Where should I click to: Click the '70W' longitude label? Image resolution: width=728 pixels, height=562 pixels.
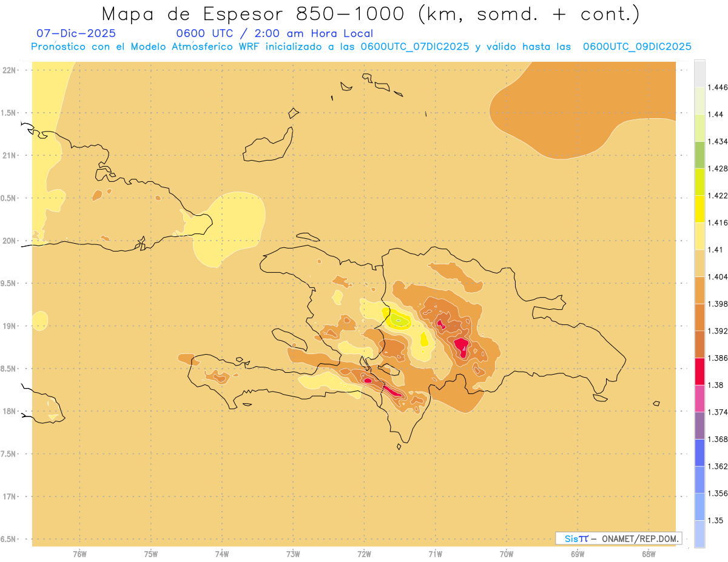[x=507, y=554]
